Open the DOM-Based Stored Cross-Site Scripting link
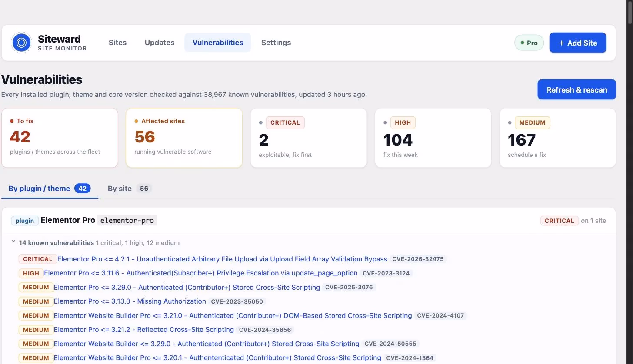633x364 pixels. (x=233, y=315)
